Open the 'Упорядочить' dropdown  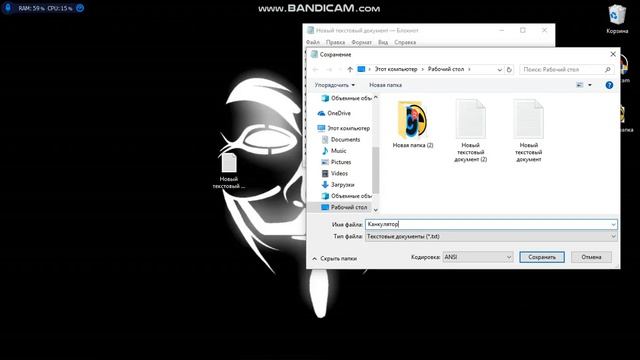[334, 85]
